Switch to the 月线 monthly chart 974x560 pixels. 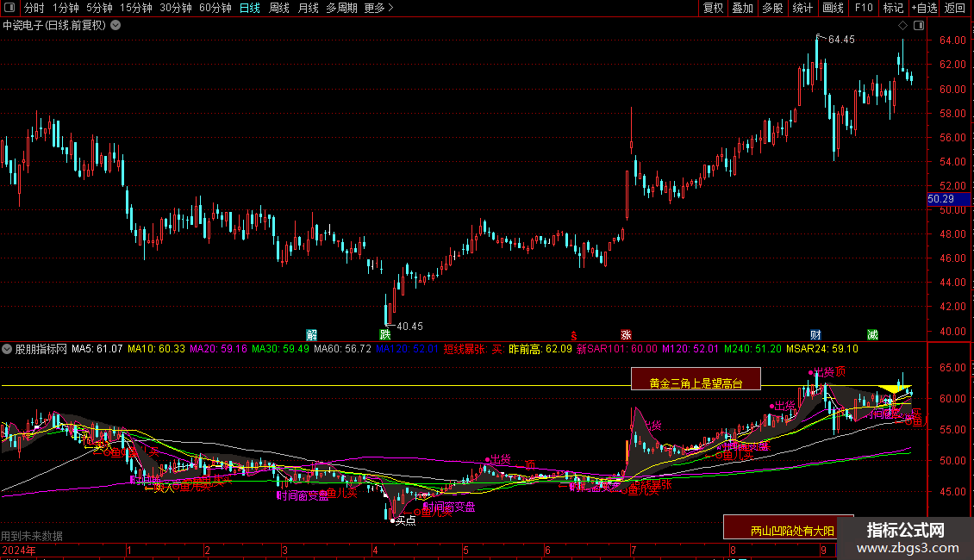click(x=308, y=8)
